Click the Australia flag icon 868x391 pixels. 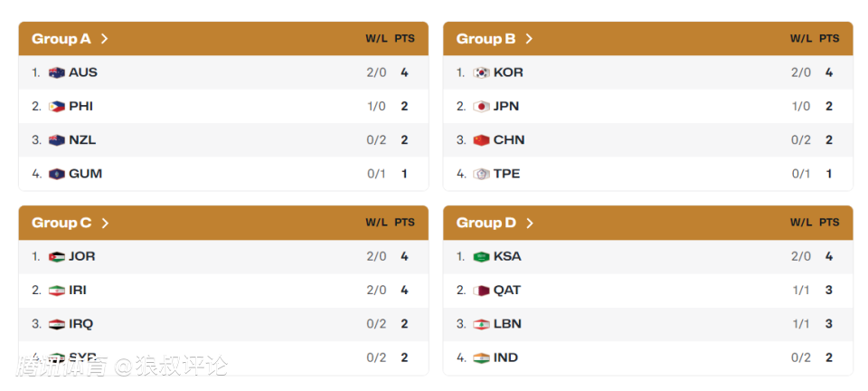[x=57, y=72]
